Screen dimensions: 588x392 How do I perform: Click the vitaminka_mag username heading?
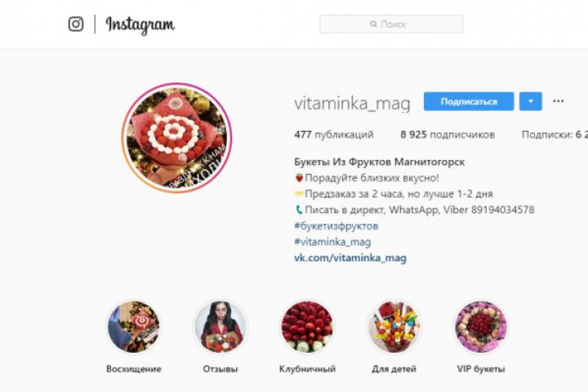point(352,104)
